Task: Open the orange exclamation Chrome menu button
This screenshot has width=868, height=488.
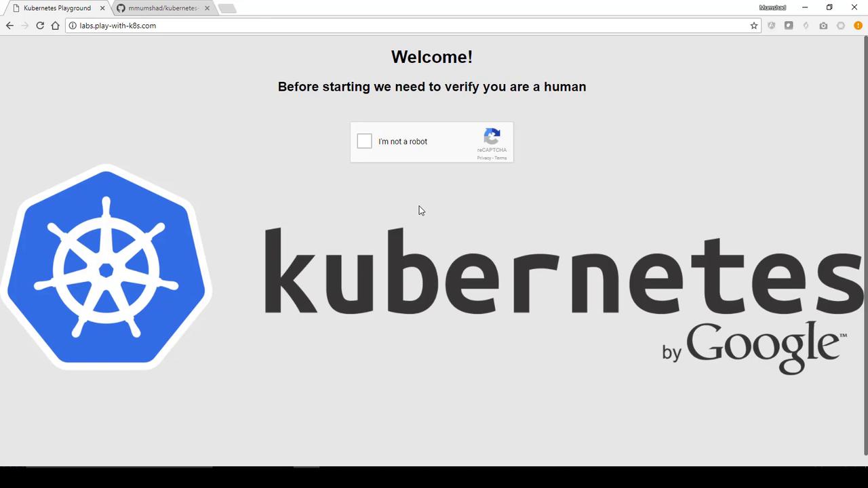Action: coord(858,26)
